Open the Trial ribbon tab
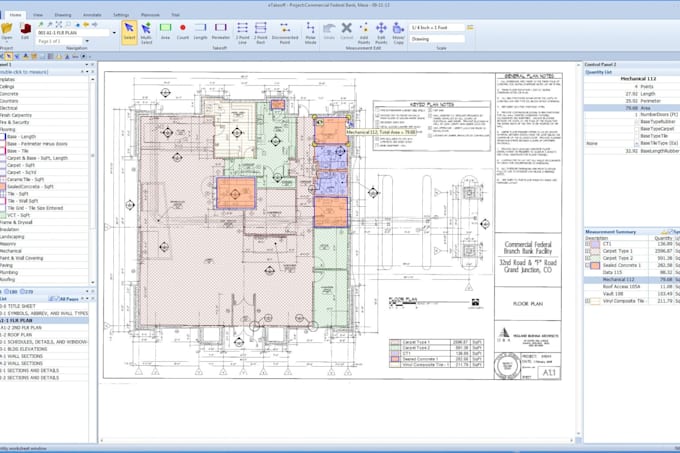Image resolution: width=680 pixels, height=453 pixels. [175, 15]
